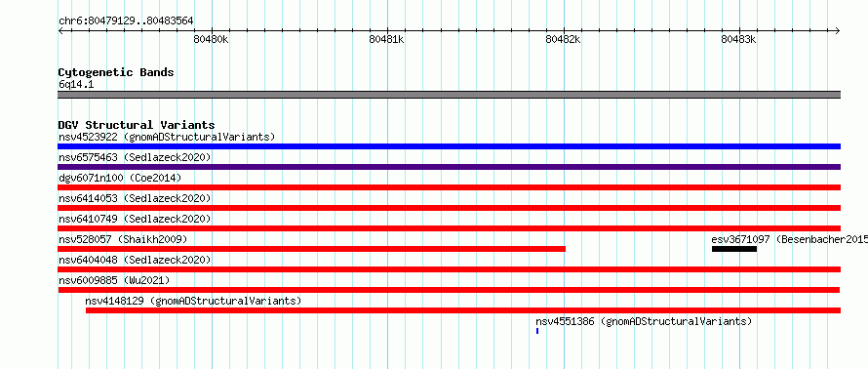Click the chr6:80479129..80483564 region label

pos(126,21)
